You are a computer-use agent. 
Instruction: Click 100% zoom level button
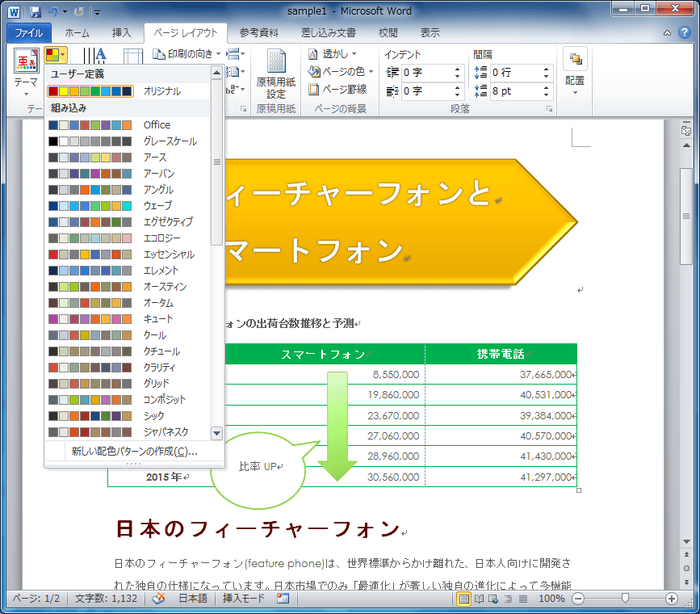tap(551, 599)
